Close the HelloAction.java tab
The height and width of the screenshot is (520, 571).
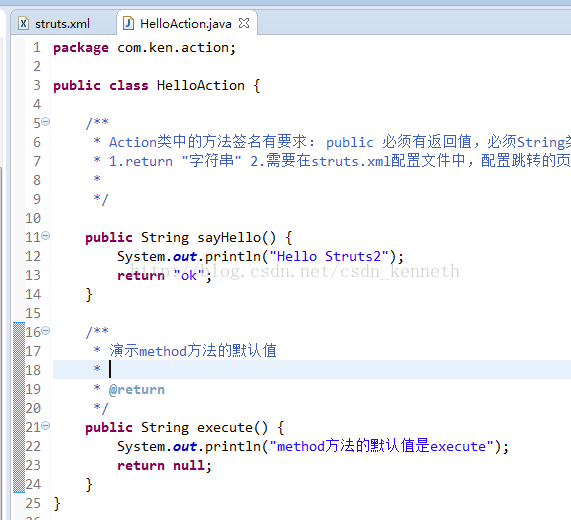[244, 23]
